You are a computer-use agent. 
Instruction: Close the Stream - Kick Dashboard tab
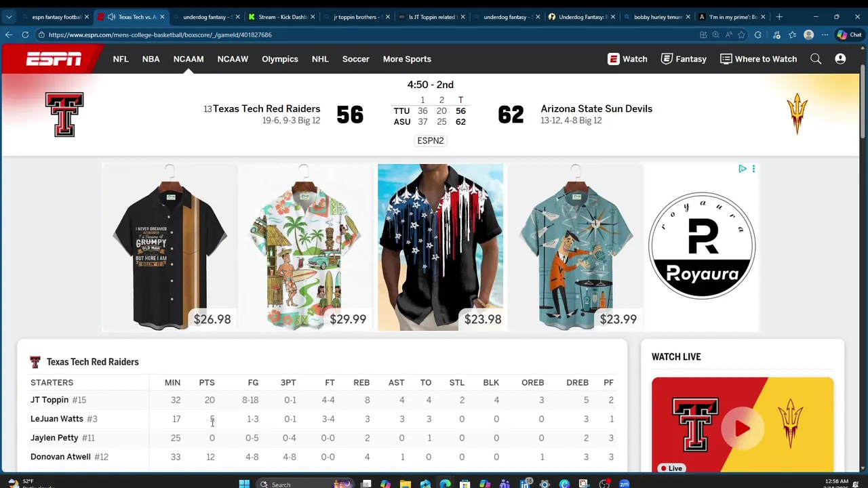pos(313,17)
